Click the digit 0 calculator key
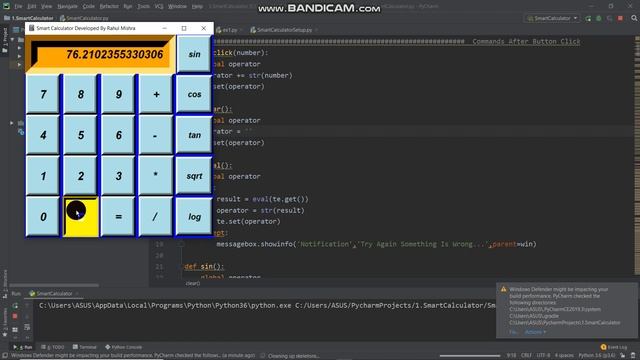The width and height of the screenshot is (640, 360). (43, 216)
